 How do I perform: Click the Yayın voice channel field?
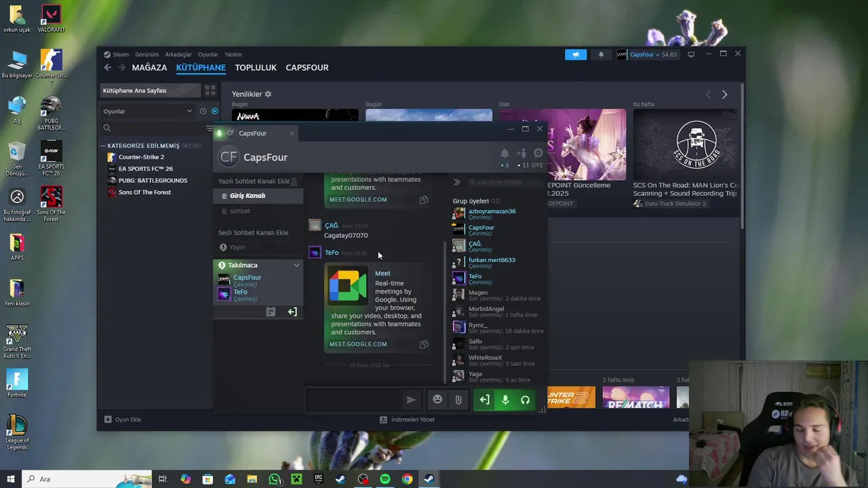coord(258,247)
